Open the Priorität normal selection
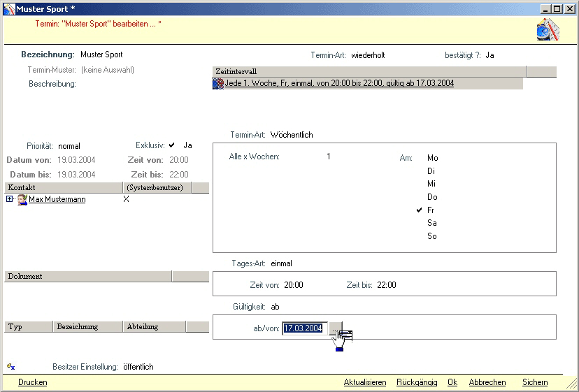The height and width of the screenshot is (392, 579). click(x=69, y=146)
